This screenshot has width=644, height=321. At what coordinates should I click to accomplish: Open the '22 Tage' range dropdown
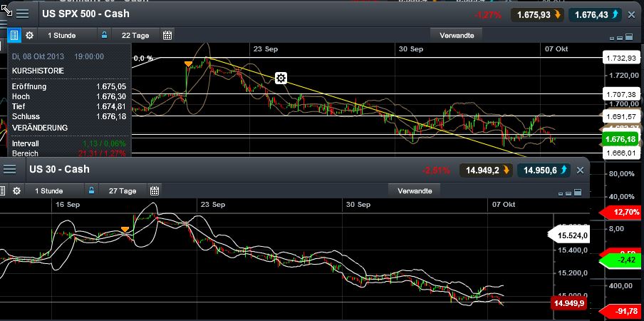coord(135,36)
